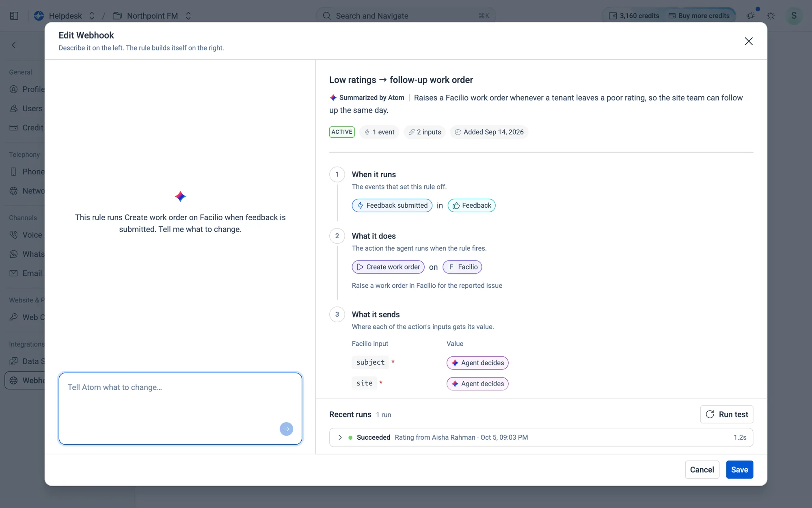Viewport: 812px width, 508px height.
Task: Open the announcements megaphone icon
Action: pos(750,16)
